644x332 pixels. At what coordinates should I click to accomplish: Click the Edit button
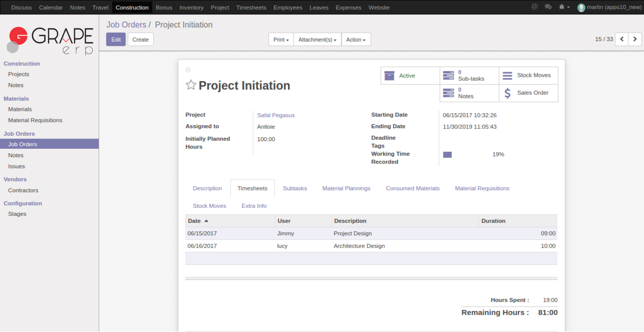click(x=116, y=40)
